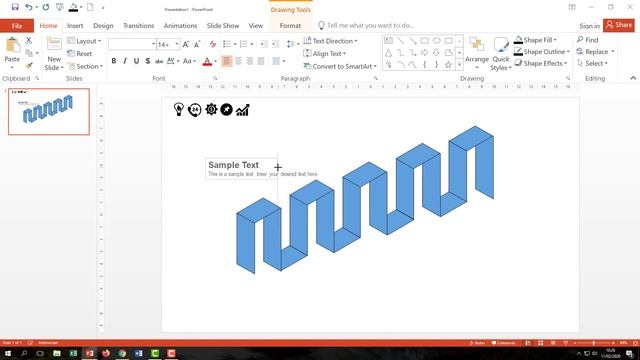
Task: Click the Redo/Repeat icon
Action: click(46, 7)
